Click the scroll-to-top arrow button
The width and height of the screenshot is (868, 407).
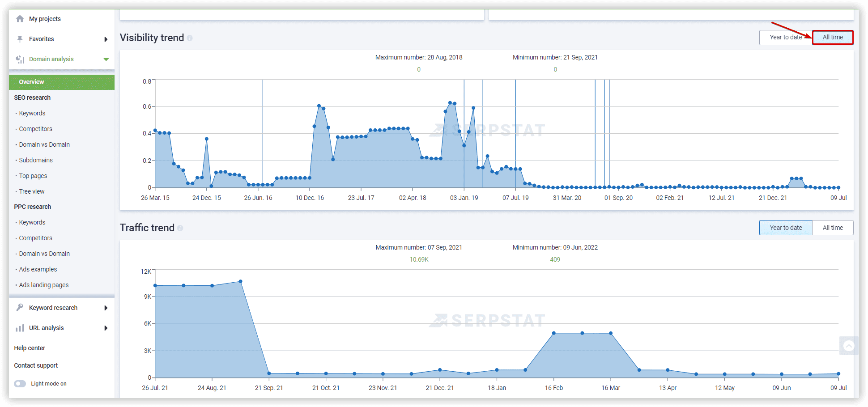849,346
